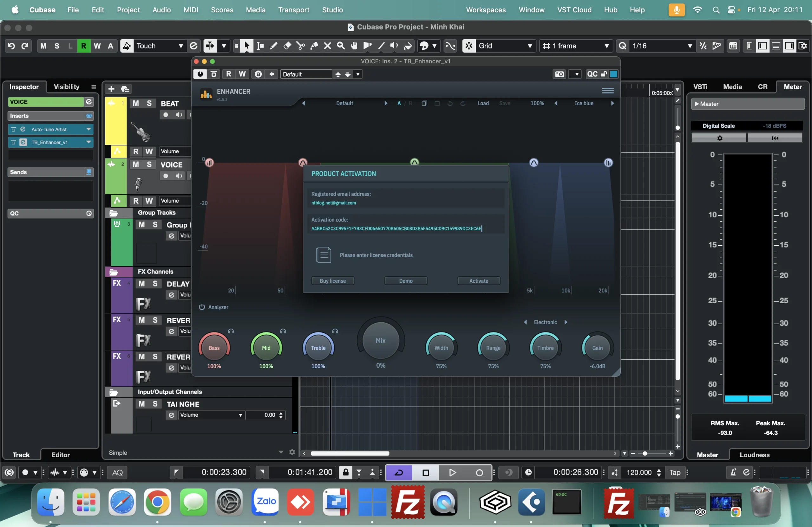Toggle the Analyzer power switch
Viewport: 812px width, 527px height.
click(x=202, y=307)
